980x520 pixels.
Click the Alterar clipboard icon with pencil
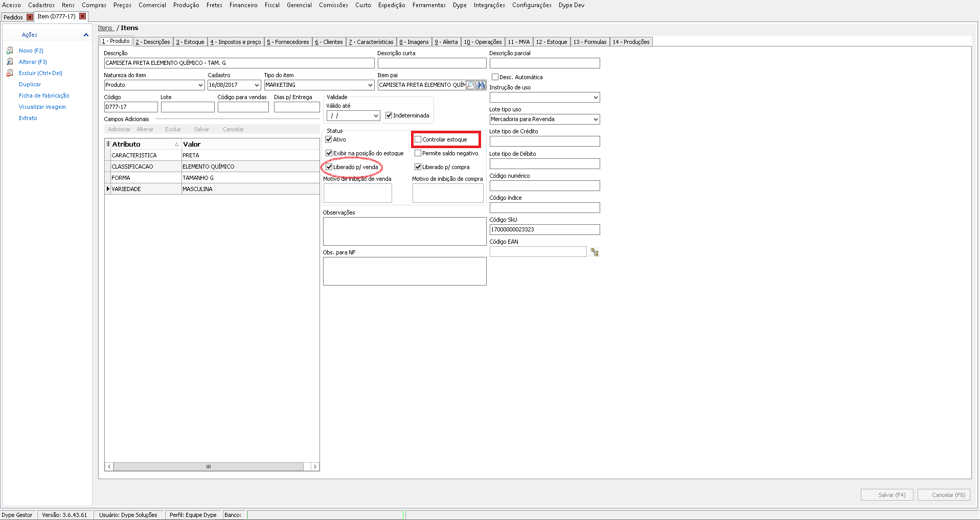(x=10, y=62)
